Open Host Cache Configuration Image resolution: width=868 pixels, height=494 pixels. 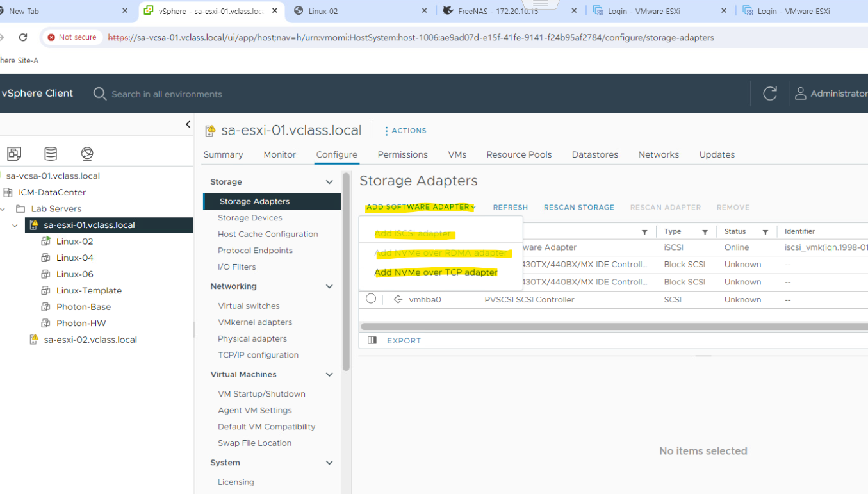[x=268, y=234]
